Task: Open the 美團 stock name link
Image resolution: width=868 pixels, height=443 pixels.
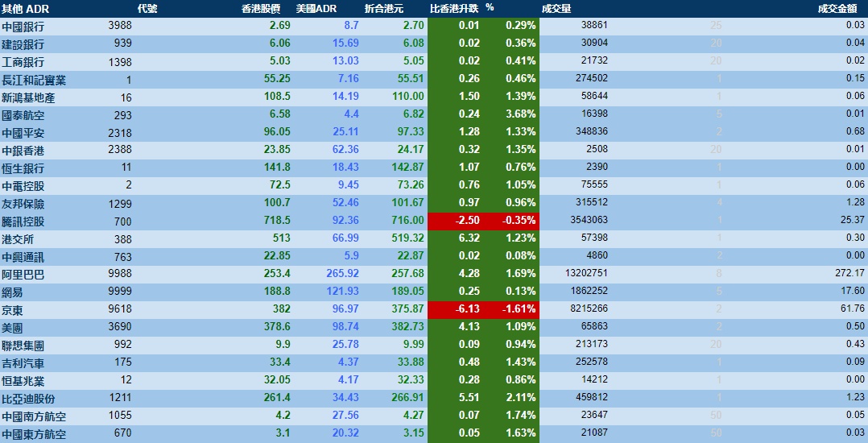Action: 13,328
